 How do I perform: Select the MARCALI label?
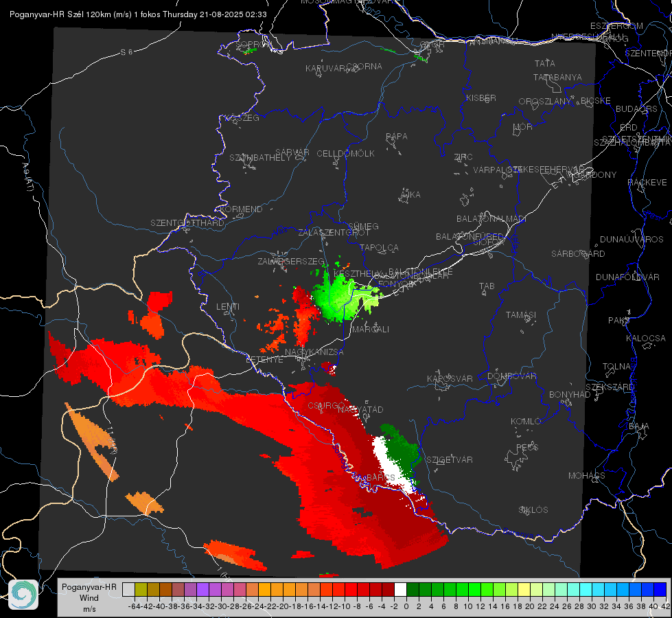tap(371, 330)
